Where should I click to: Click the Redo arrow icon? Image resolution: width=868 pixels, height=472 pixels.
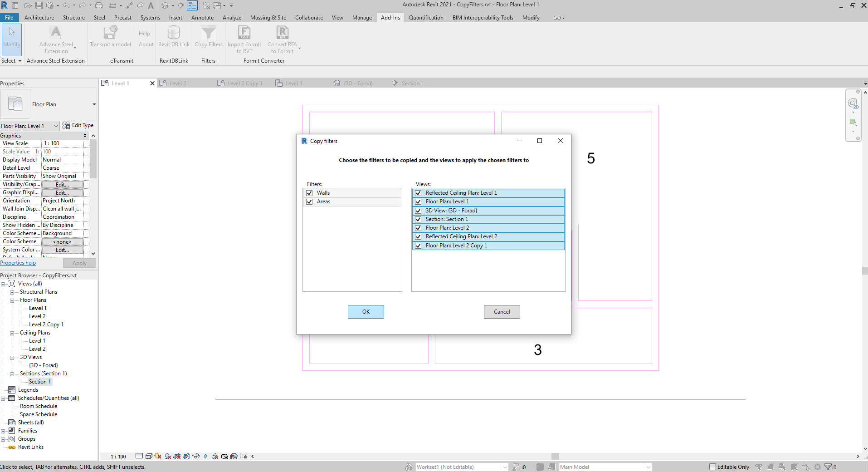tap(83, 5)
